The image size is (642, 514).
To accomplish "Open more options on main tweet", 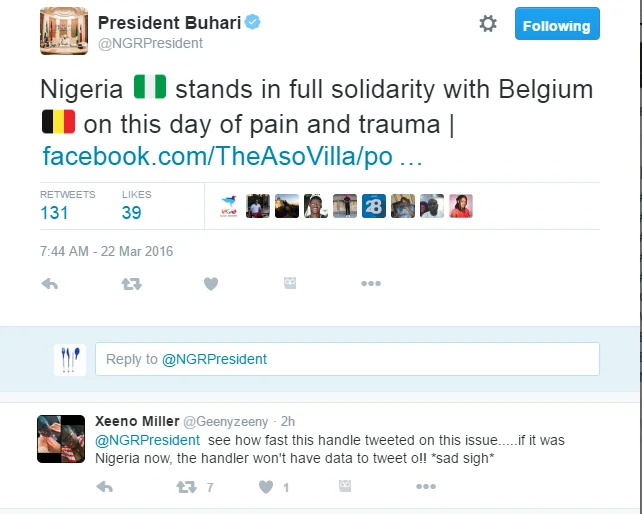I will tap(371, 284).
